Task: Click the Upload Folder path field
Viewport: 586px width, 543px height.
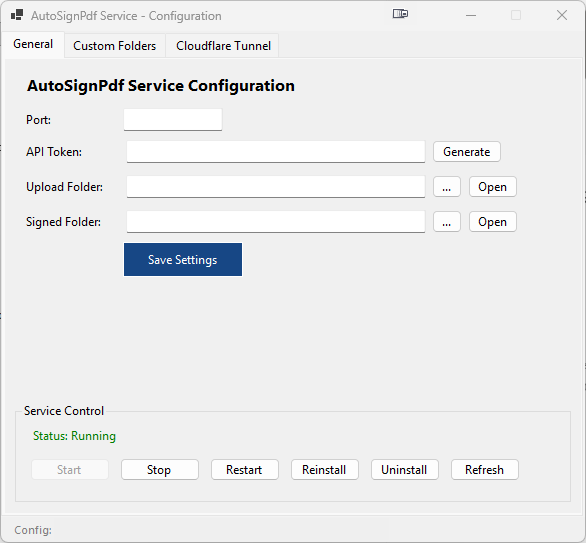Action: [276, 187]
